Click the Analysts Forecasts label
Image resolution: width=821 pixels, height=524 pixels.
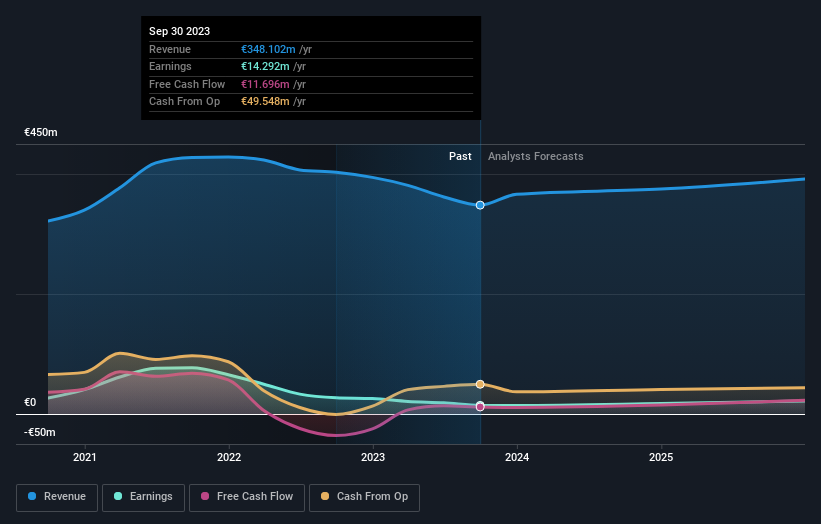tap(536, 156)
